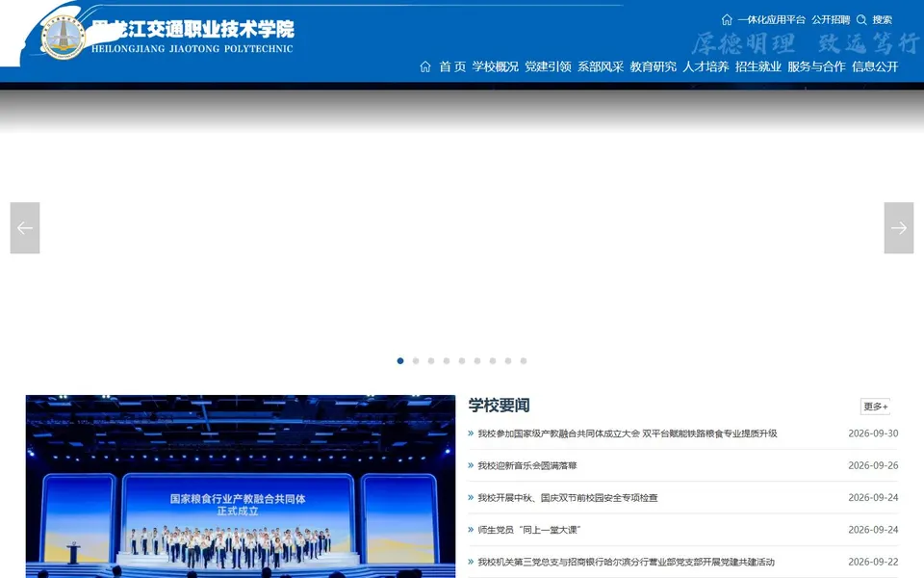The width and height of the screenshot is (924, 578).
Task: Select the sixth carousel dot
Action: pyautogui.click(x=477, y=361)
